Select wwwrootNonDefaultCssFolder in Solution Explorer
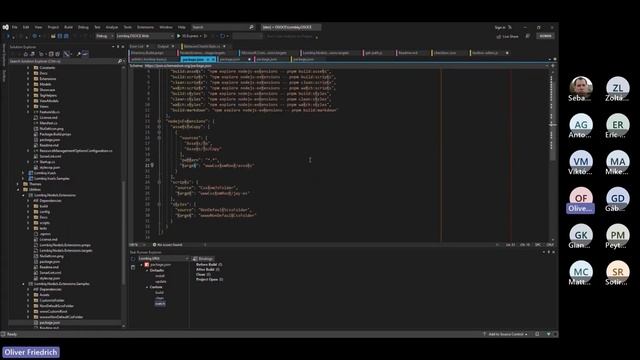 61,317
